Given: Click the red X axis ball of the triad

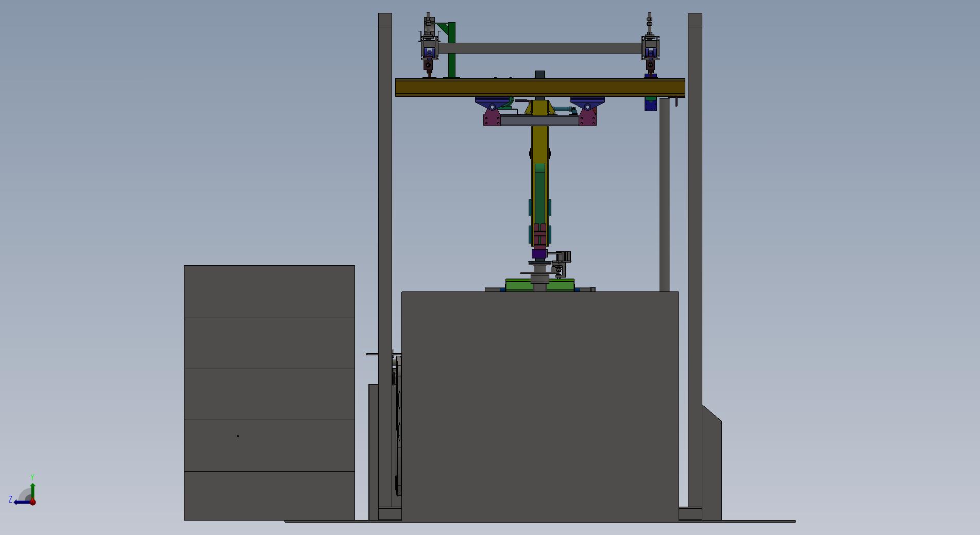Looking at the screenshot, I should click(x=33, y=502).
